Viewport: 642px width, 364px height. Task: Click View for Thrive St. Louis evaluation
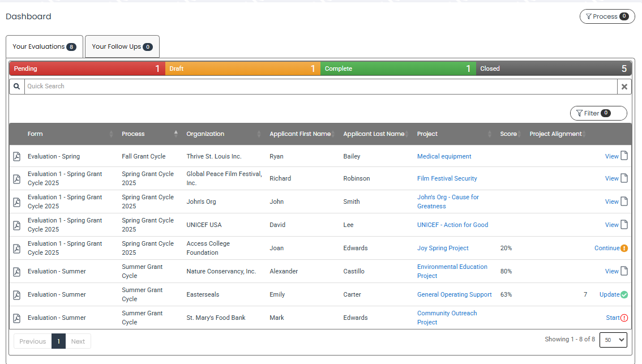(611, 156)
